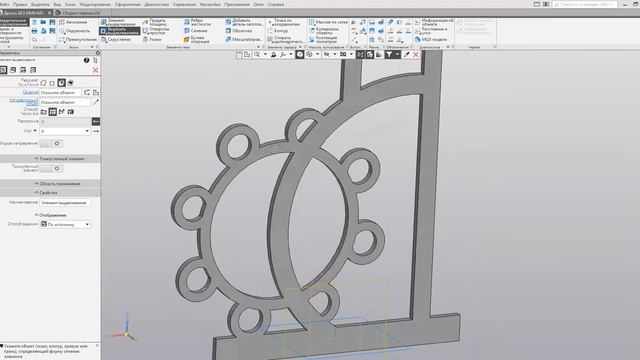Screen dimensions: 640x360
Task: Select the Прямоугольник rectangle tool
Action: coord(78,40)
